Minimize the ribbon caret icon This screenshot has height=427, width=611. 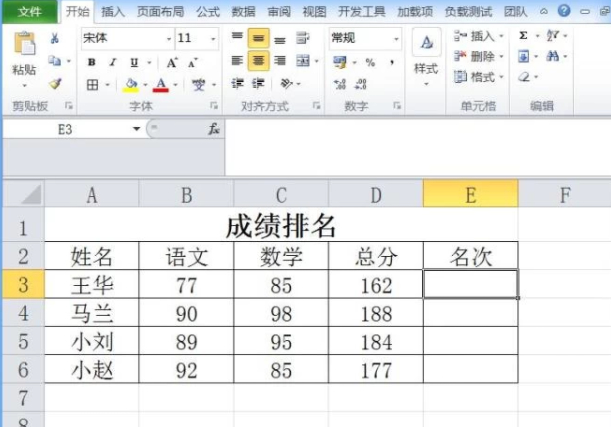point(543,12)
